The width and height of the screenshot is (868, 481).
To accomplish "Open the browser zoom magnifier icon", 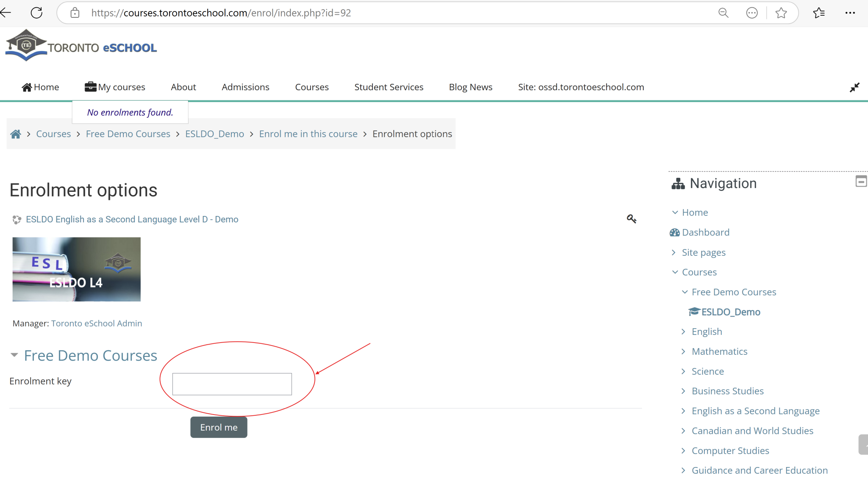I will click(723, 13).
